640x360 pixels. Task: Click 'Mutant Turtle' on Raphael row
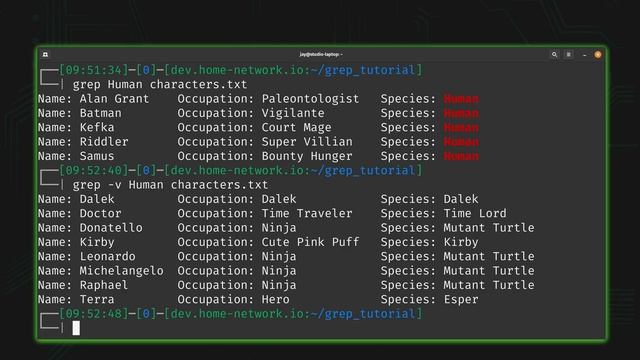(x=489, y=285)
